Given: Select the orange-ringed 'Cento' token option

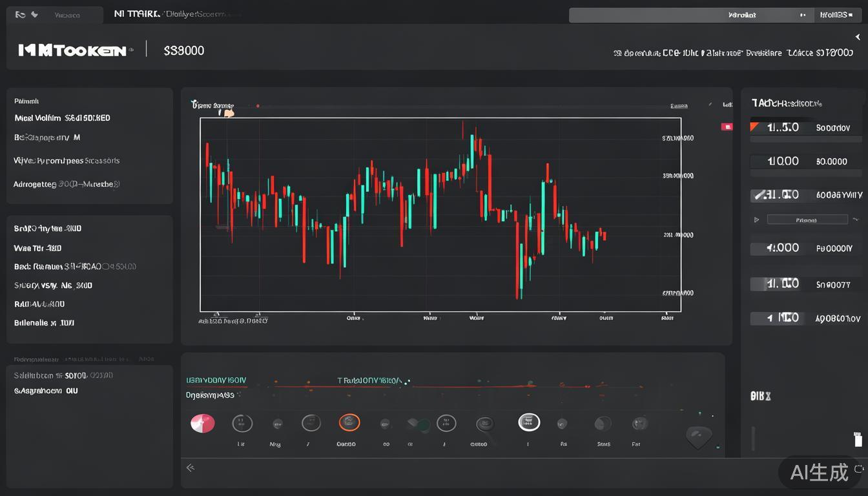Looking at the screenshot, I should [349, 423].
